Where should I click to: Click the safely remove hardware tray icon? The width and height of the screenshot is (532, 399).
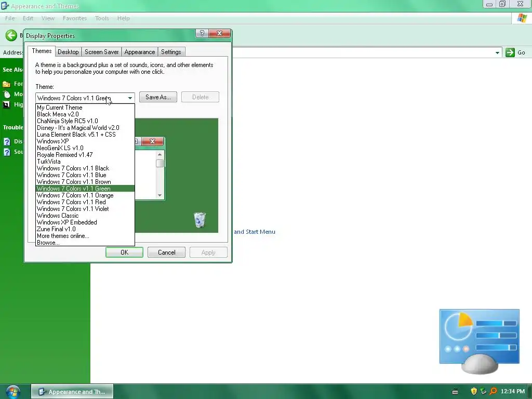[x=484, y=392]
